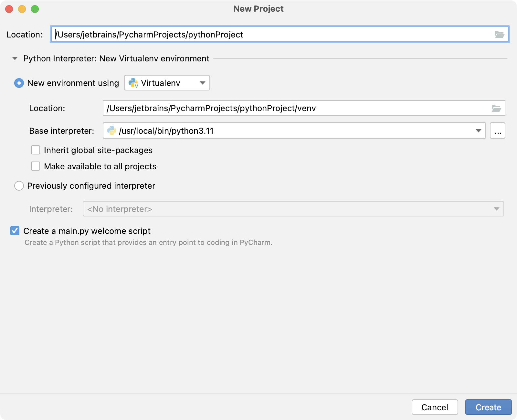Expand the Base interpreter dropdown list
This screenshot has width=517, height=420.
[478, 131]
